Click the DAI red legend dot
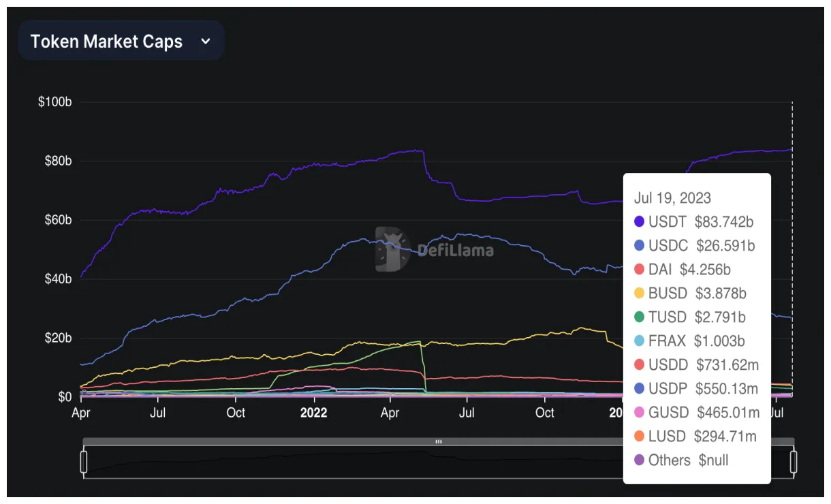The image size is (831, 504). click(x=639, y=269)
